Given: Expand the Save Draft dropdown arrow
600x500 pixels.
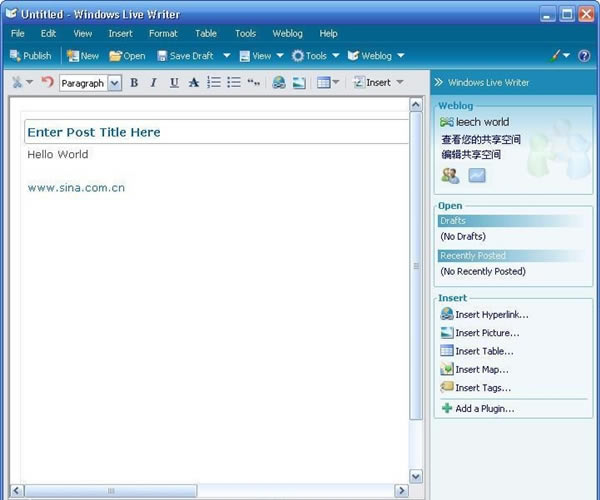Looking at the screenshot, I should tap(227, 56).
